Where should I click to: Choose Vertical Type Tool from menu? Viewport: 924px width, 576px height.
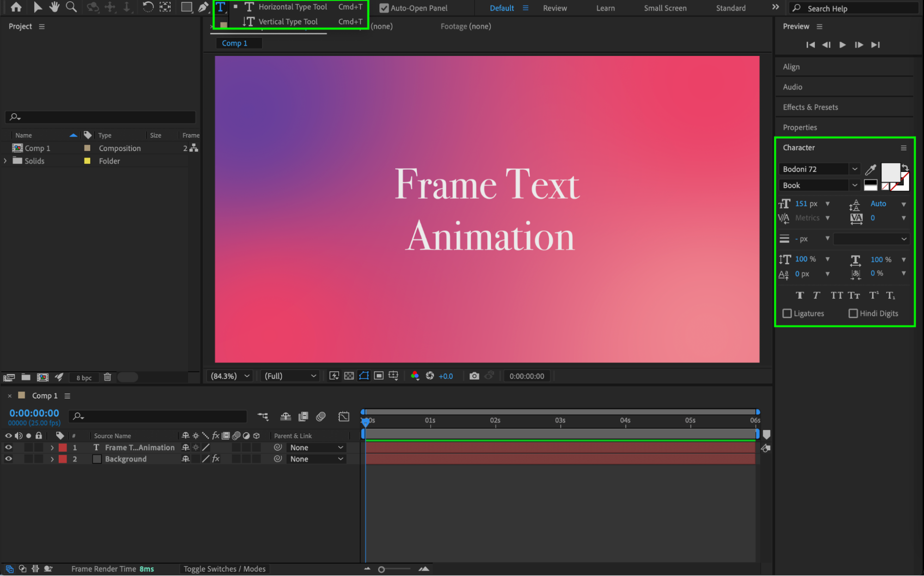(x=288, y=21)
